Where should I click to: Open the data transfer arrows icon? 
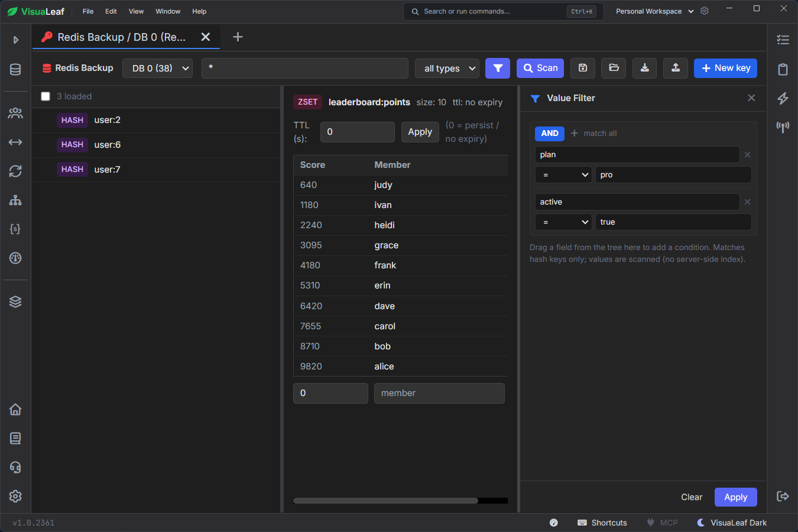[x=15, y=142]
